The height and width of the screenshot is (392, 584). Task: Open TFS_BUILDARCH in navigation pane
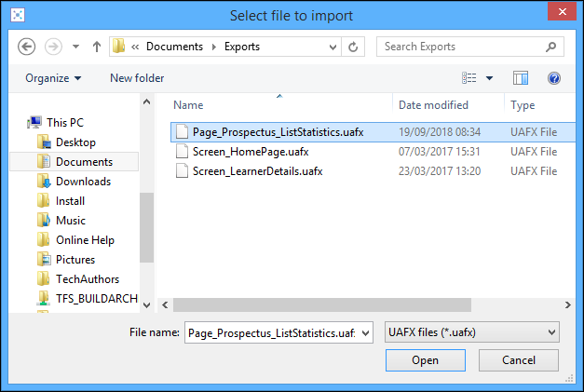click(x=97, y=299)
